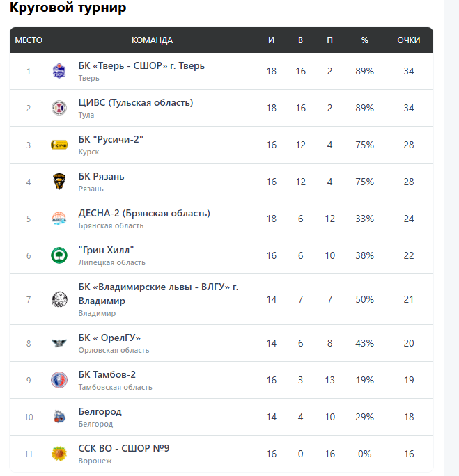Click the BK Tver-SSHOR team logo
The width and height of the screenshot is (459, 476).
click(59, 71)
